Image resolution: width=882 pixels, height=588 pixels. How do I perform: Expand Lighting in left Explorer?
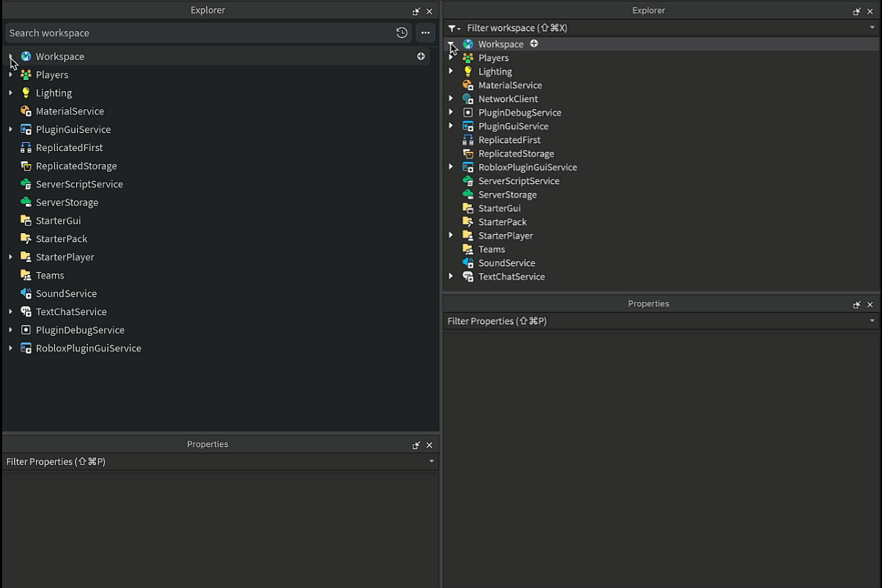click(x=10, y=93)
